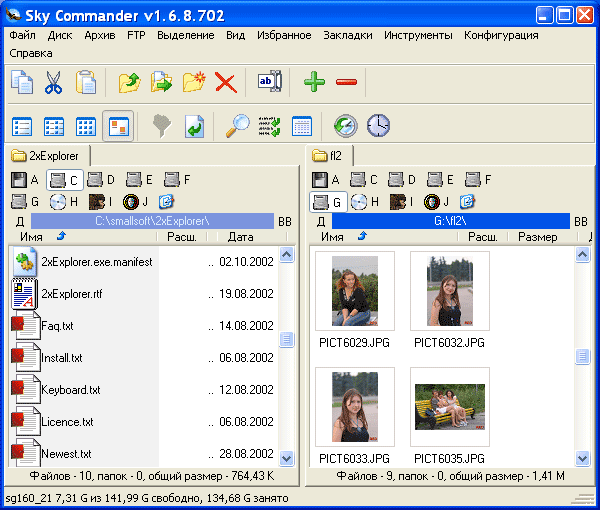Switch to small icons grid view
Image resolution: width=600 pixels, height=510 pixels.
click(x=86, y=127)
